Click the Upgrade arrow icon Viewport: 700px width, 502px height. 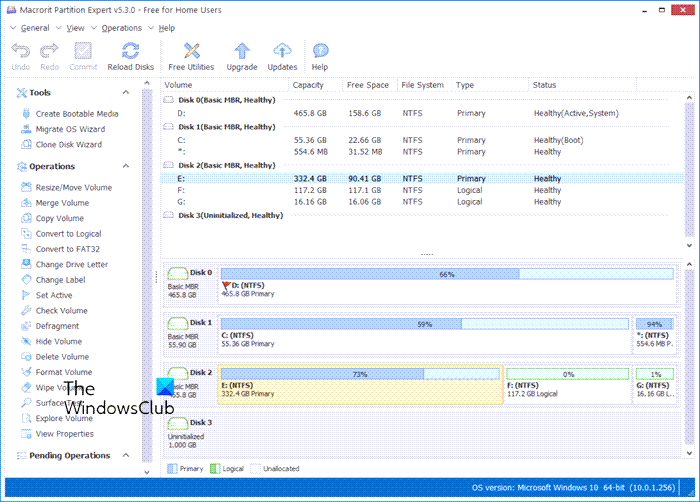point(241,51)
